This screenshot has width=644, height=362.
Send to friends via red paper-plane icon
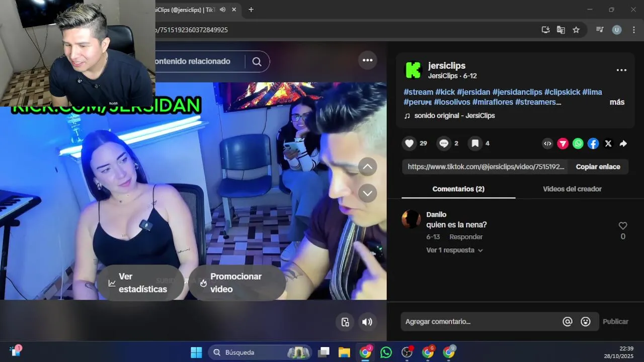pos(563,144)
